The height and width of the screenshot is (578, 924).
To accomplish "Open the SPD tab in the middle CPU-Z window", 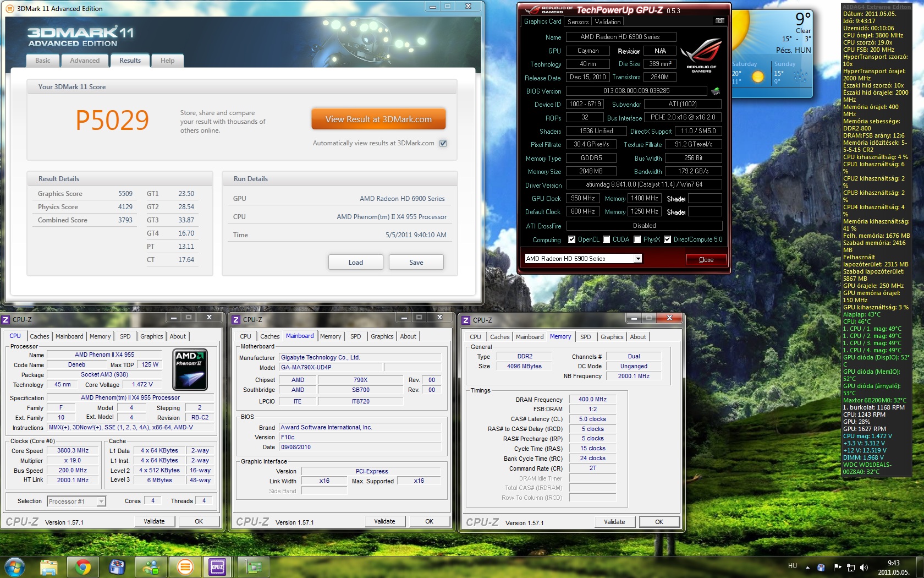I will (x=356, y=336).
